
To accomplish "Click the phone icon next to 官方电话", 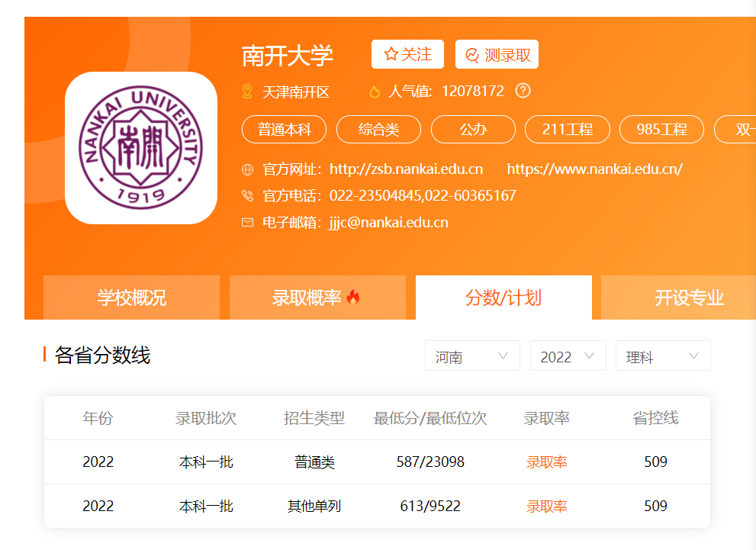I will pos(247,196).
